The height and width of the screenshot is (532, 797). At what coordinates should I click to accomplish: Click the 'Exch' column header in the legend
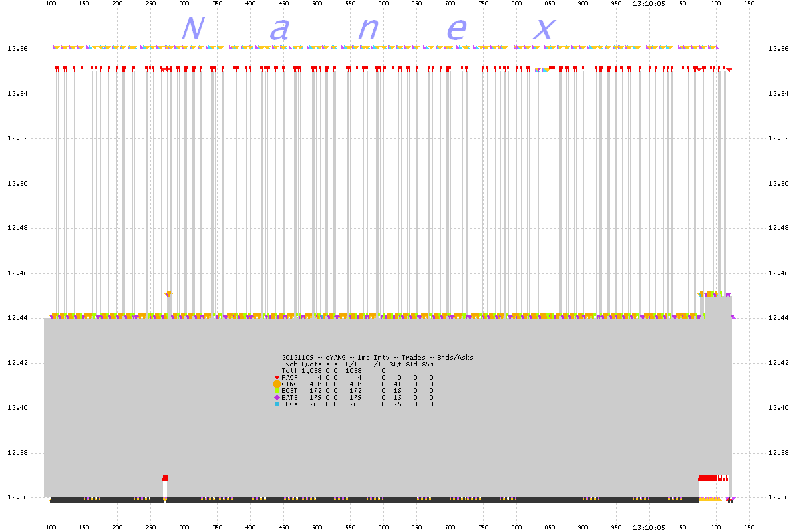coord(289,364)
